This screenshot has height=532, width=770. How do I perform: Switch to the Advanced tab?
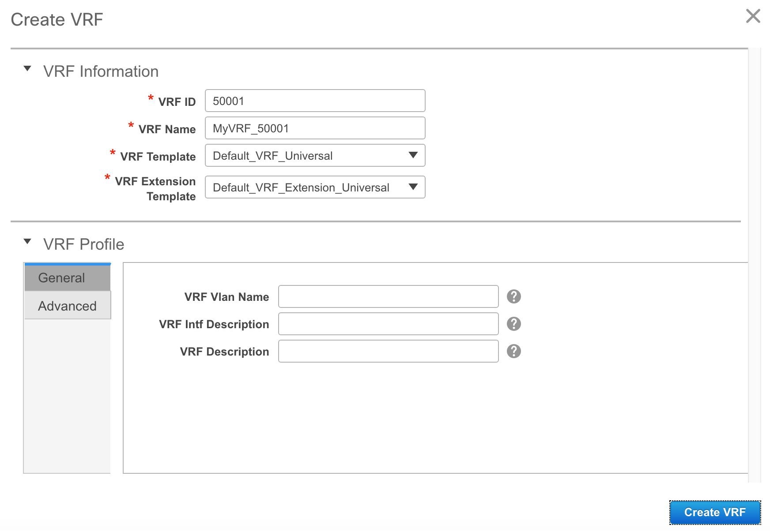click(x=68, y=305)
